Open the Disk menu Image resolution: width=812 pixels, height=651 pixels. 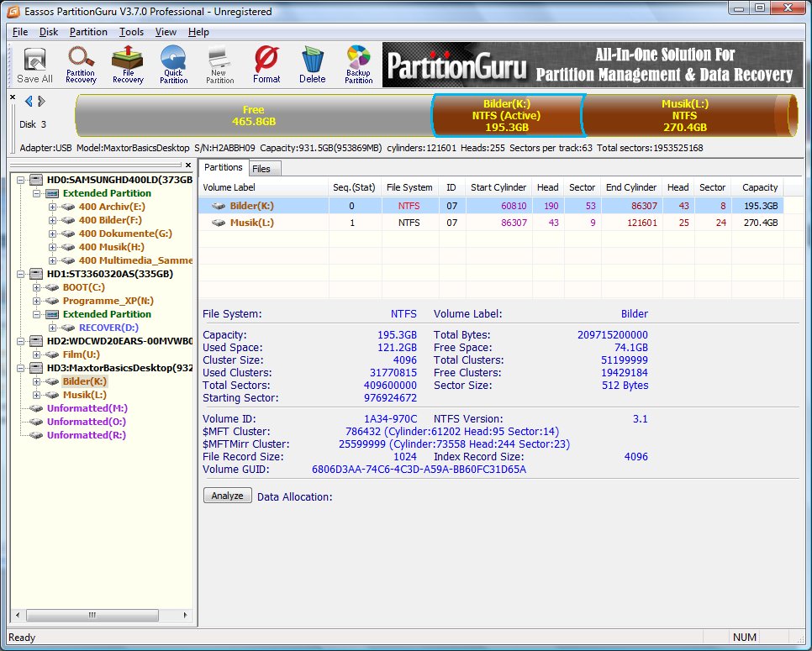pyautogui.click(x=49, y=32)
